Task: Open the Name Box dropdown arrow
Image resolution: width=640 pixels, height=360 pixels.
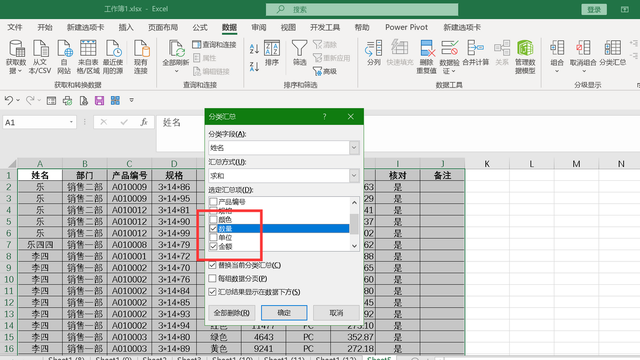Action: tap(71, 122)
